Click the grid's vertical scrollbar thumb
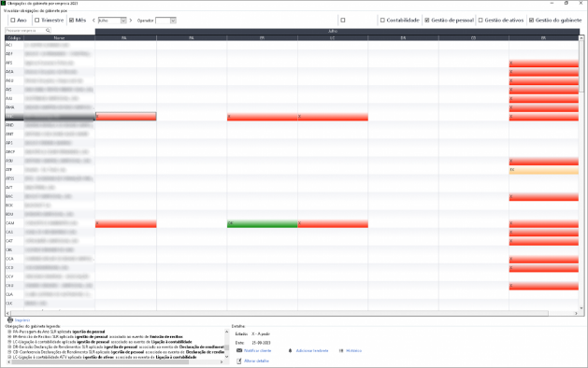Viewport: 588px width, 368px height. pos(581,66)
